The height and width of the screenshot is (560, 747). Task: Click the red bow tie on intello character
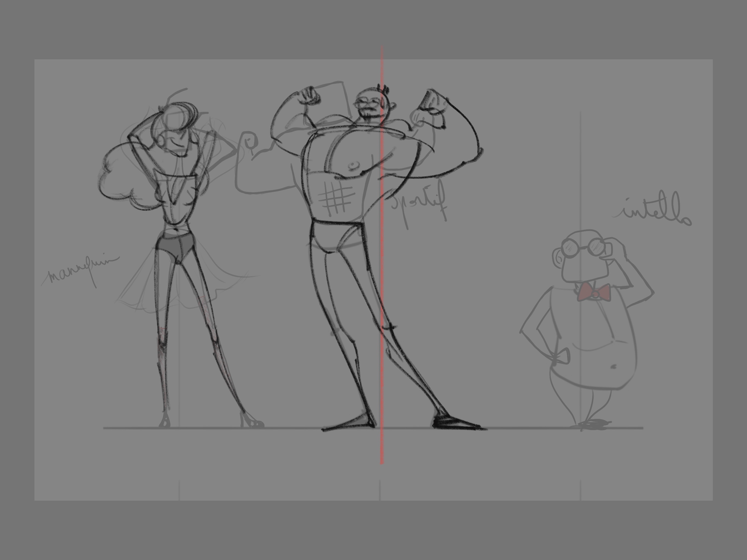[x=595, y=293]
